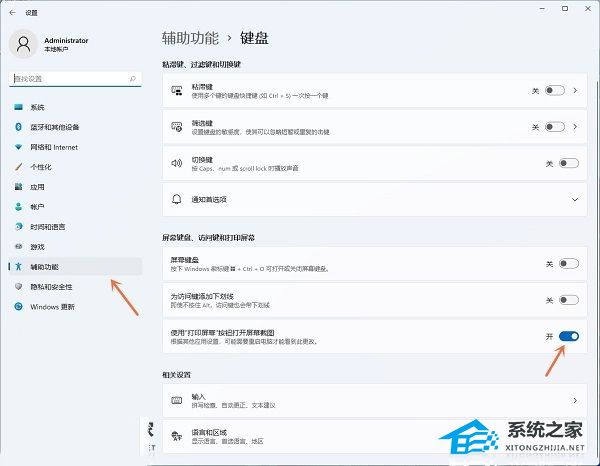
Task: Click the 辅助功能 breadcrumb link
Action: pyautogui.click(x=189, y=38)
